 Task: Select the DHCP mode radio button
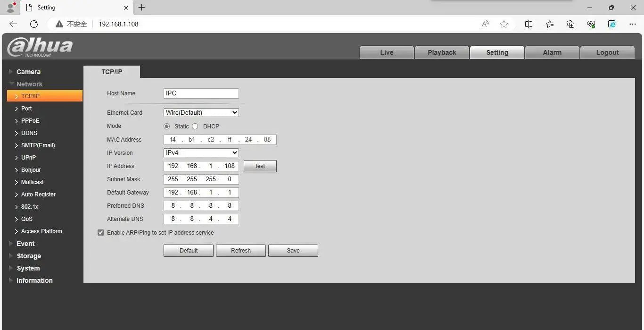[x=195, y=127]
